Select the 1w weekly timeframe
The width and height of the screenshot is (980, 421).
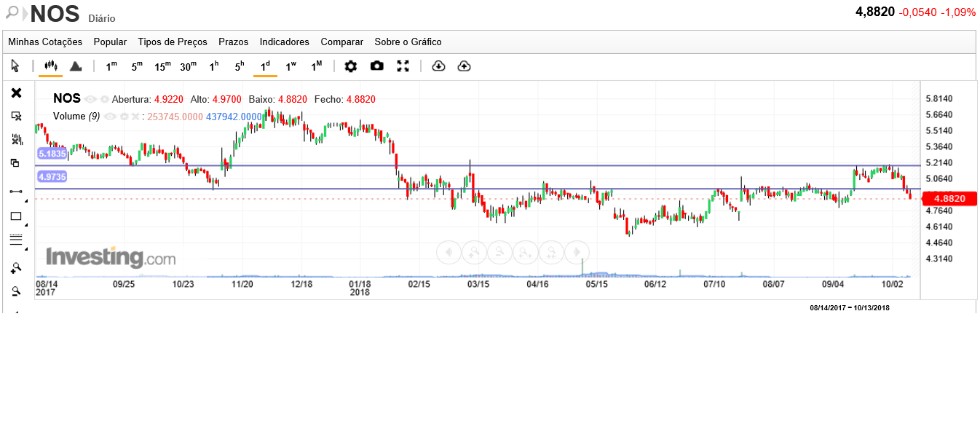291,66
